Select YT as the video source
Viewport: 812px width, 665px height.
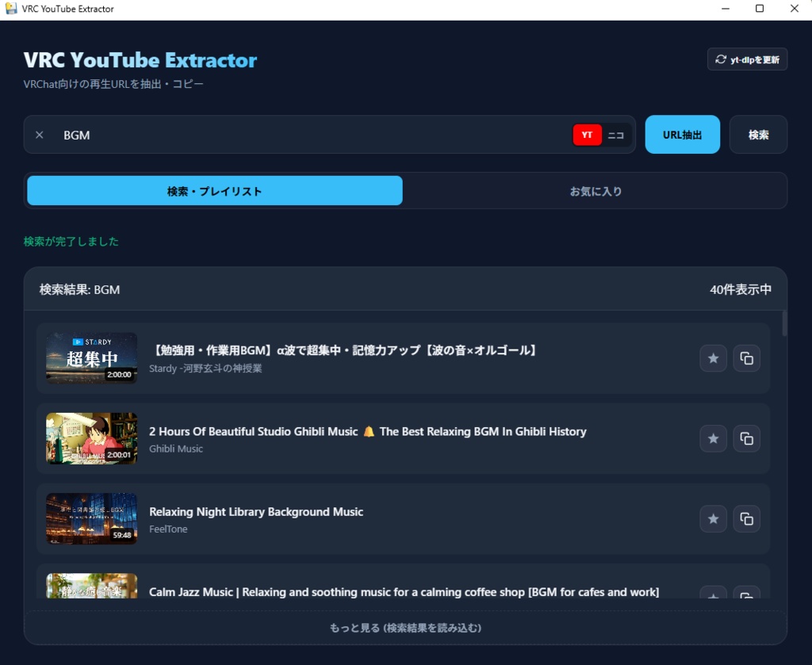pyautogui.click(x=587, y=135)
